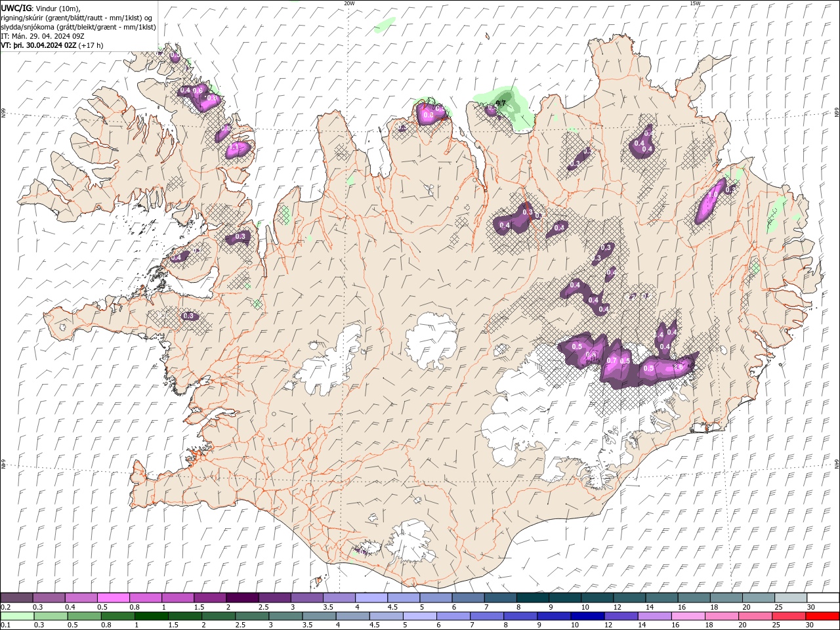Click the bottom-row violet swatch starting at 14
The width and height of the screenshot is (840, 630).
pyautogui.click(x=654, y=616)
